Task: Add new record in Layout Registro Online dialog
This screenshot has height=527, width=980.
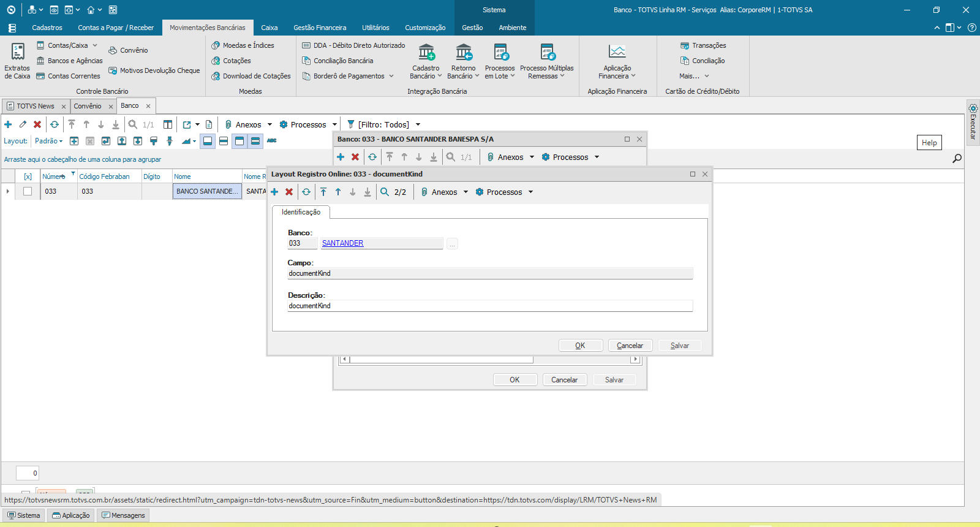Action: coord(274,192)
